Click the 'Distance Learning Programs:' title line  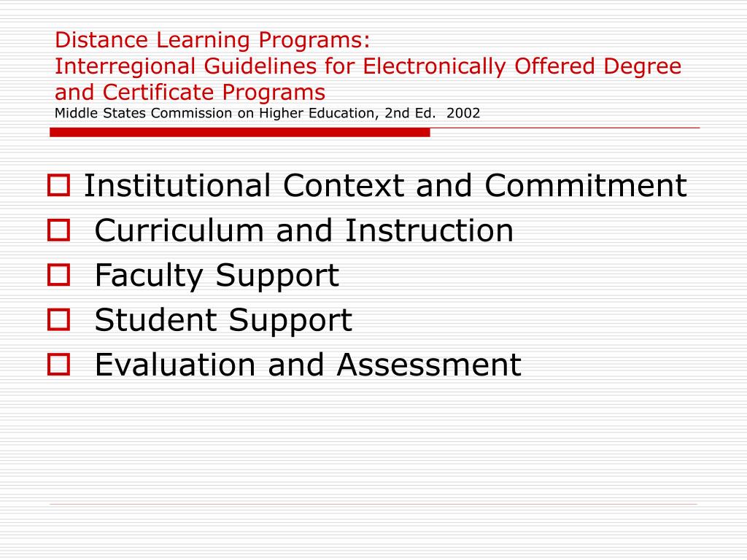tap(212, 40)
